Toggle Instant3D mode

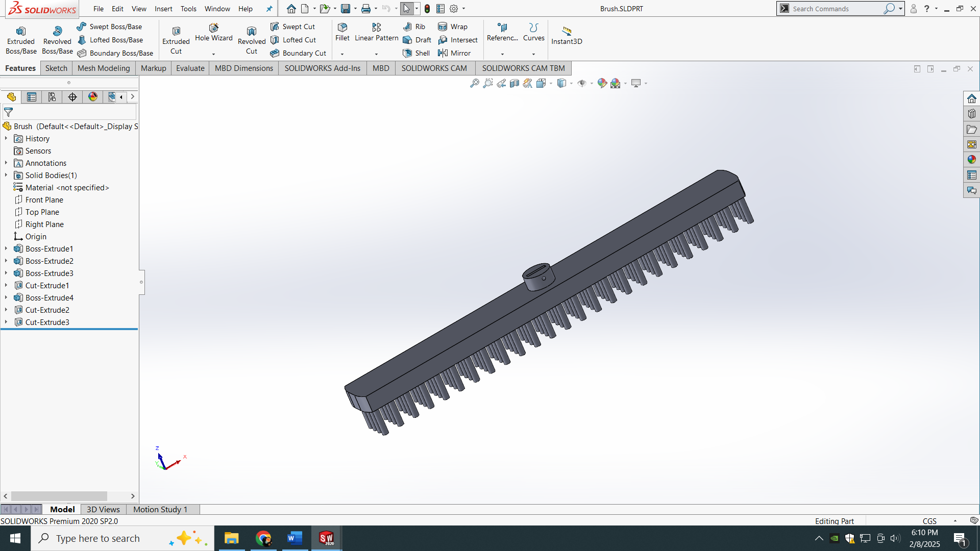[x=567, y=35]
